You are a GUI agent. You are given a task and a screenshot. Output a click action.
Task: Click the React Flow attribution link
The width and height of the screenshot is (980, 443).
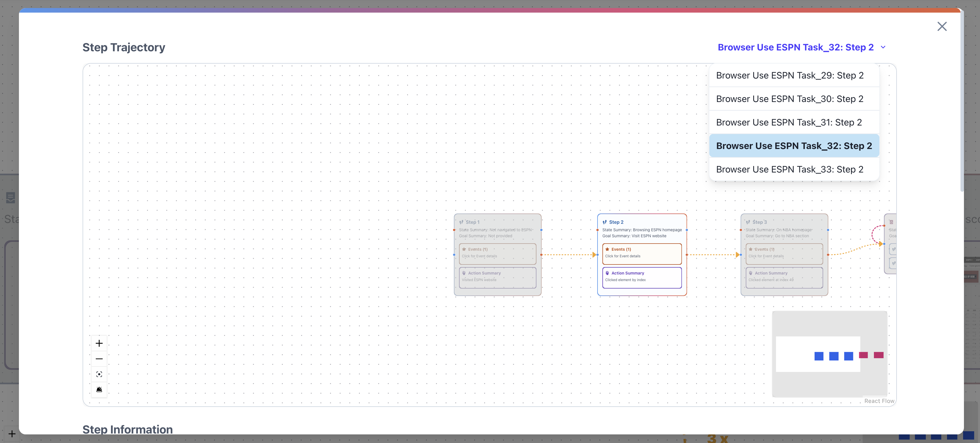[879, 401]
